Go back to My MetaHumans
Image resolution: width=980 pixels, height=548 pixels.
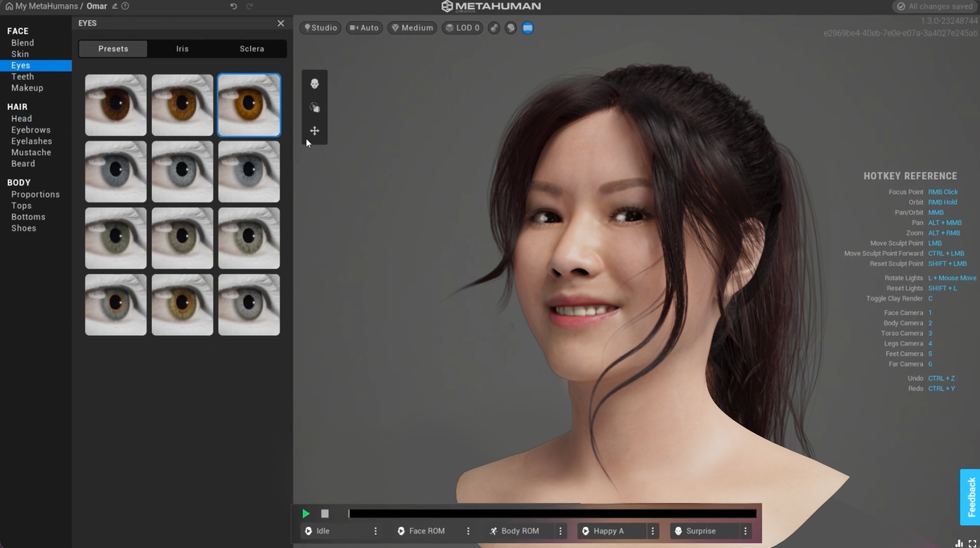(x=41, y=6)
